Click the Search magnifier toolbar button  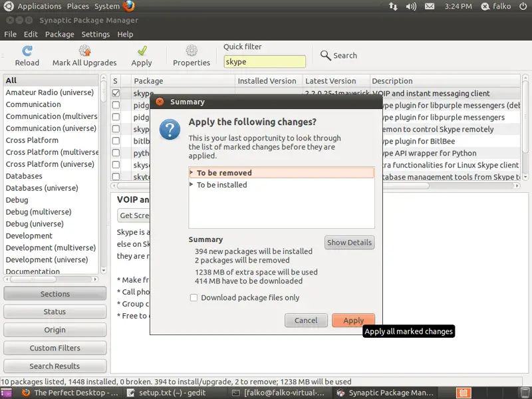pos(338,55)
